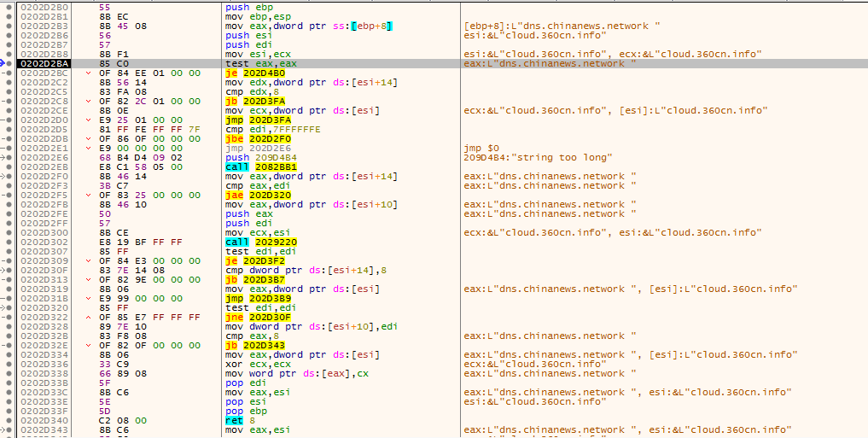Click the 'call 2082BB1' instruction

tap(260, 167)
